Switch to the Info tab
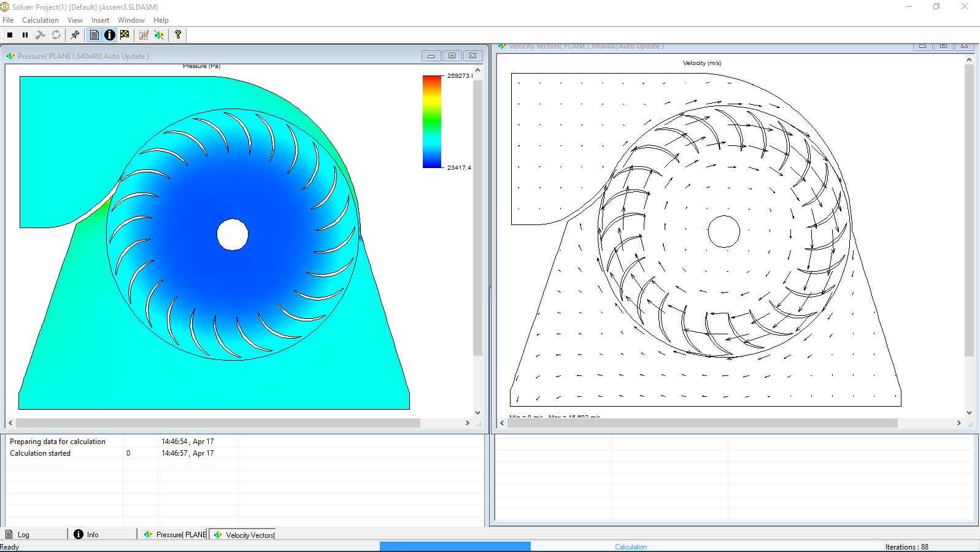Image resolution: width=980 pixels, height=552 pixels. pyautogui.click(x=102, y=534)
